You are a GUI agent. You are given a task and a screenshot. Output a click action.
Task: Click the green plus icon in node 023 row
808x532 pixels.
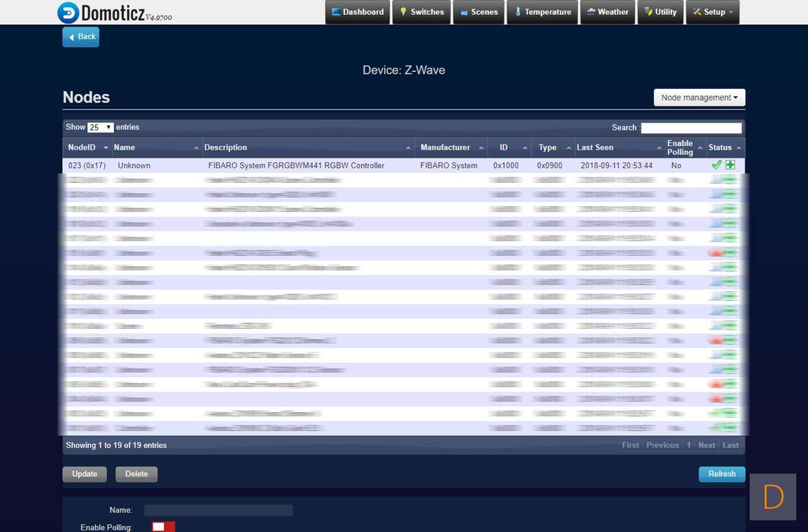(730, 165)
